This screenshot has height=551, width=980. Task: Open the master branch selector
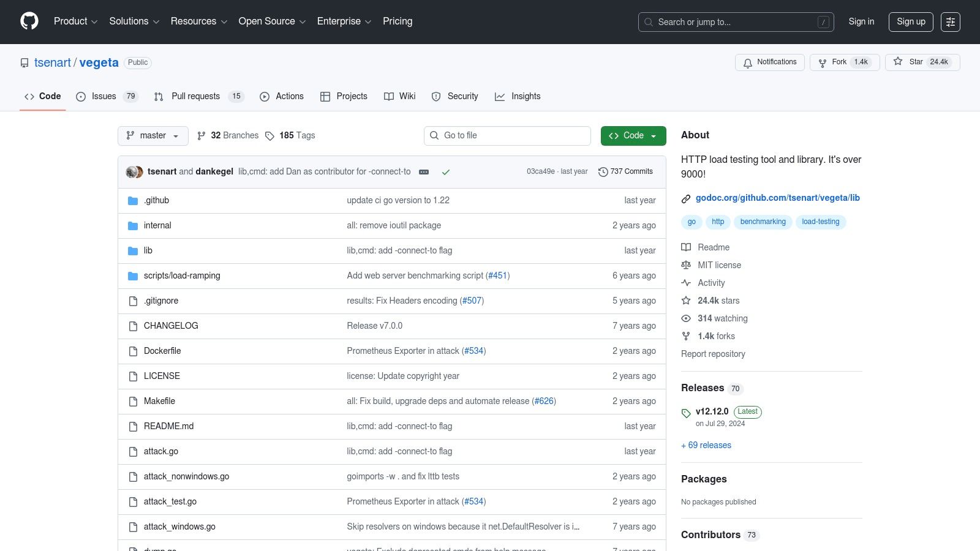click(x=153, y=135)
